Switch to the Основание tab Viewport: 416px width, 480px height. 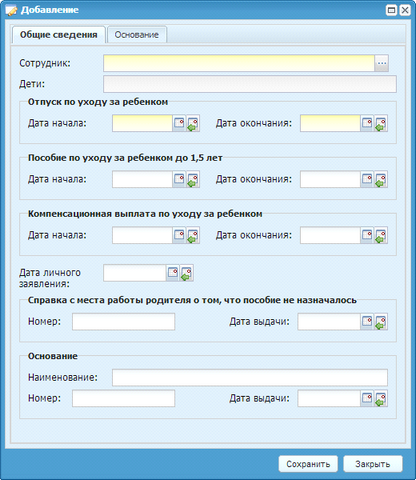(137, 35)
